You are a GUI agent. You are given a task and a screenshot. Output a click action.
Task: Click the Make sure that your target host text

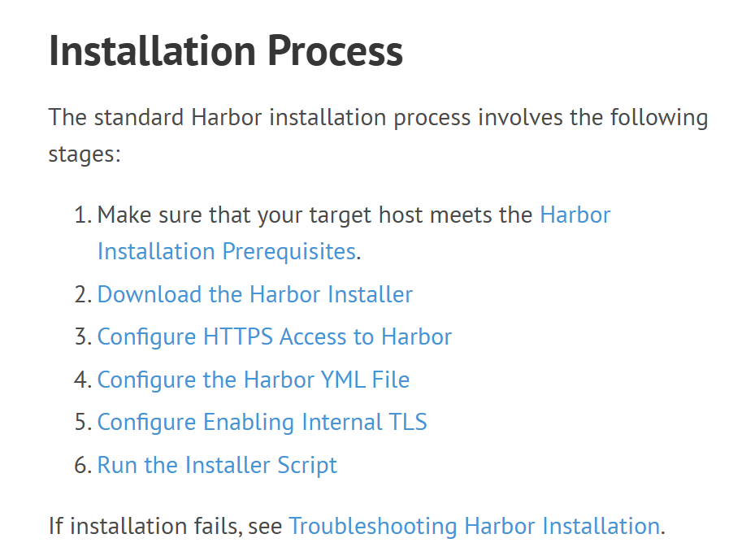pos(237,215)
